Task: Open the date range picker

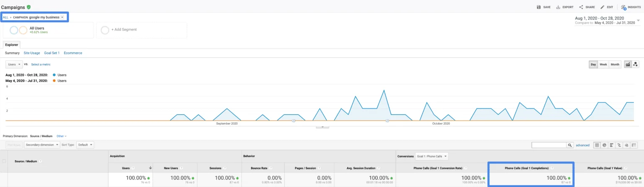Action: click(608, 20)
